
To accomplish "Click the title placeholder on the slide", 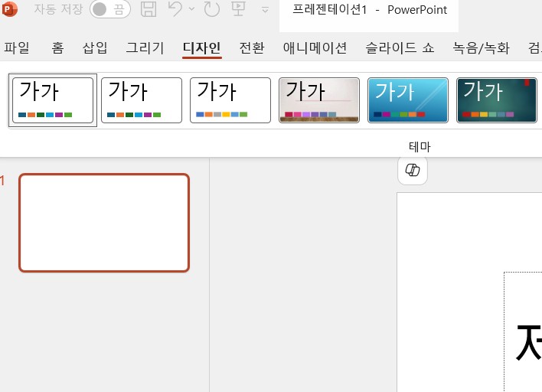I will pos(523,332).
